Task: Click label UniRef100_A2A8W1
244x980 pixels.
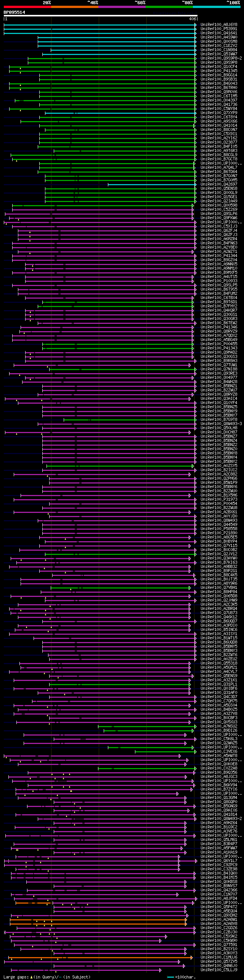Action: coord(219,920)
